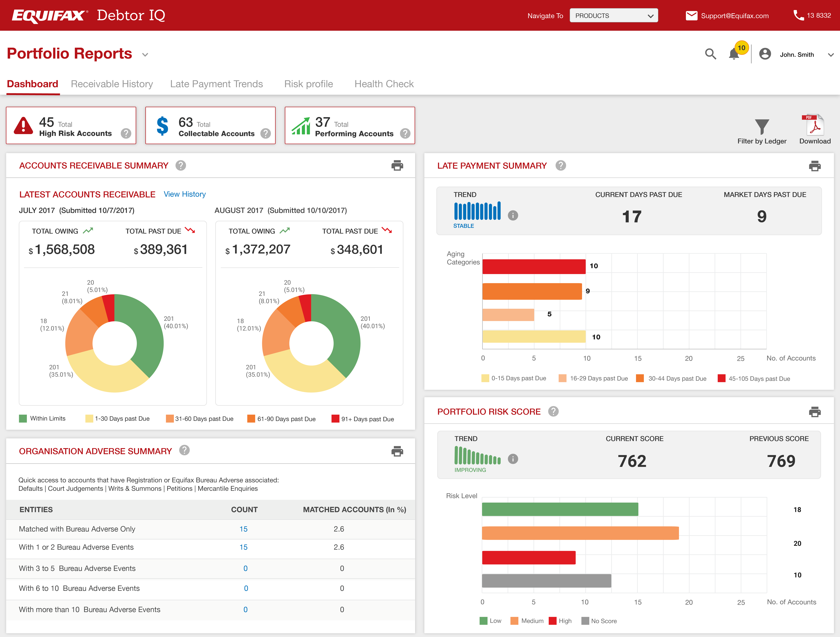This screenshot has width=840, height=637.
Task: Click the Filter by Ledger funnel icon
Action: click(x=762, y=127)
